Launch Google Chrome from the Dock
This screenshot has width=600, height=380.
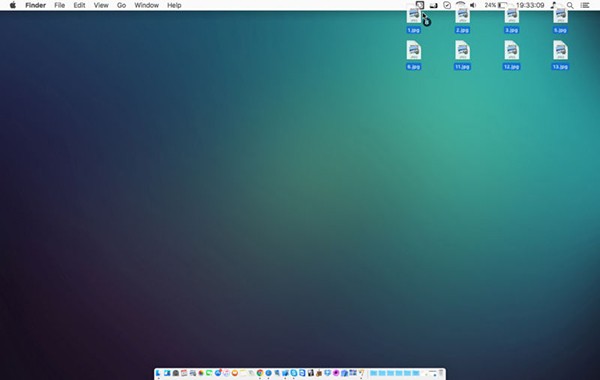point(260,373)
